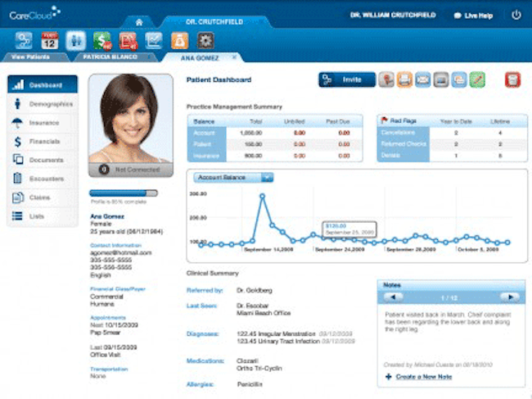
Task: Click the Invite button
Action: pyautogui.click(x=347, y=79)
